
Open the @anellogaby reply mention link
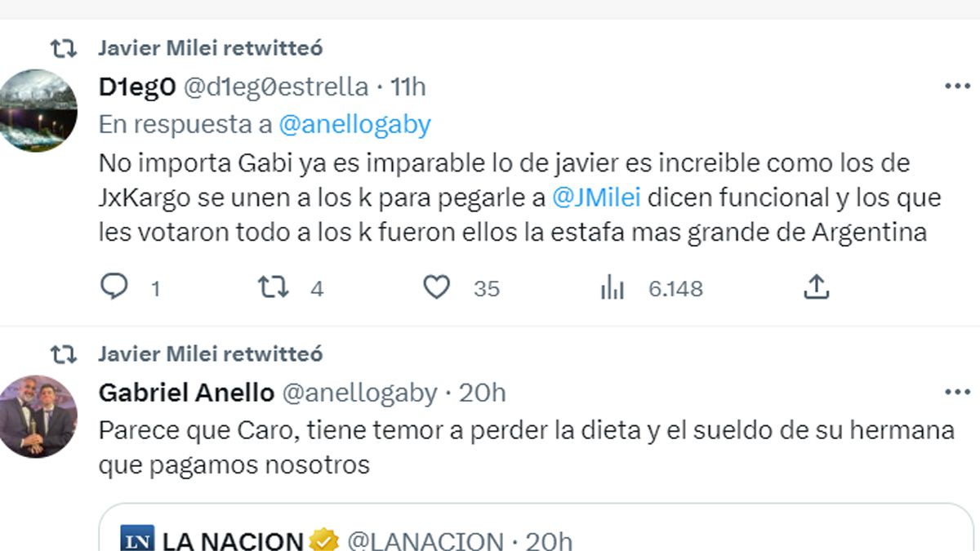[354, 125]
